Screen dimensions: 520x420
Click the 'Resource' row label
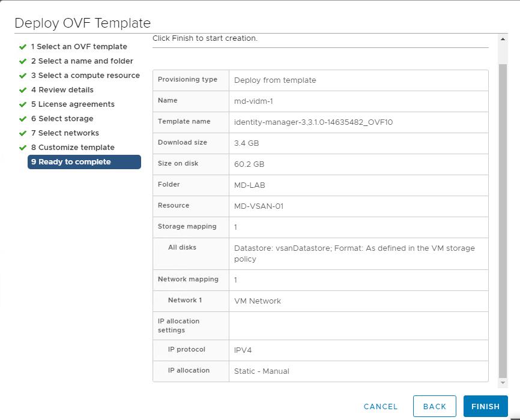click(174, 205)
